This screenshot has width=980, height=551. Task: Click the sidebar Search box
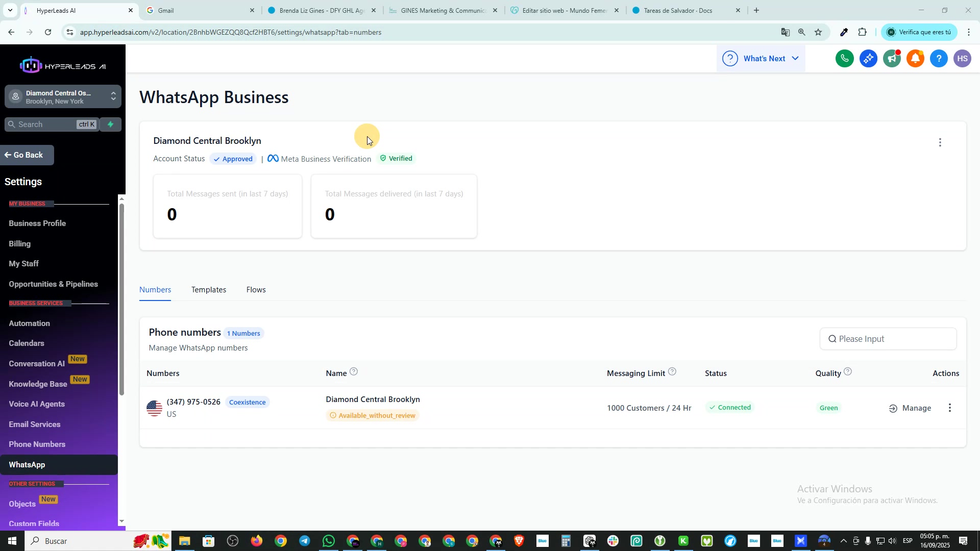51,124
